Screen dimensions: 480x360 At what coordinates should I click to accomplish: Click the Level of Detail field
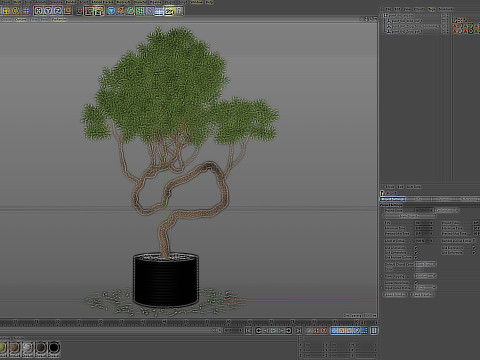point(424,241)
